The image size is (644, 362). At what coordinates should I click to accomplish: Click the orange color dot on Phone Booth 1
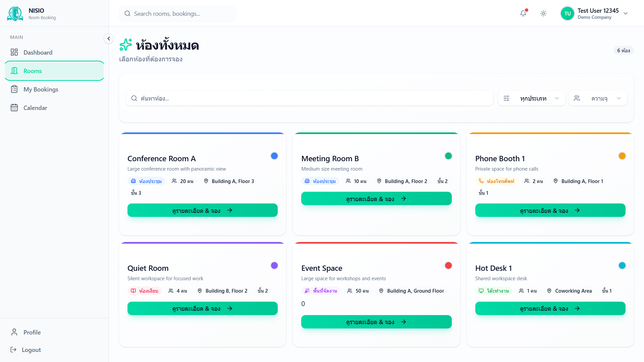click(x=622, y=156)
